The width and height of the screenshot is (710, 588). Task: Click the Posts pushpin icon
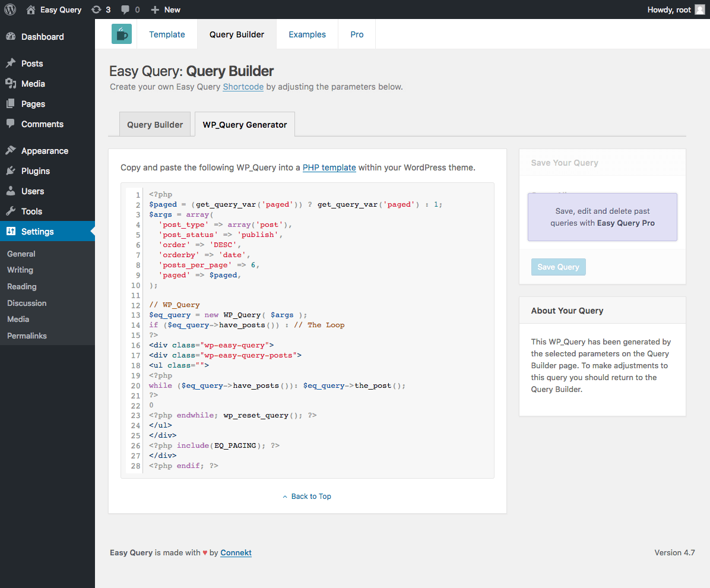pos(11,64)
